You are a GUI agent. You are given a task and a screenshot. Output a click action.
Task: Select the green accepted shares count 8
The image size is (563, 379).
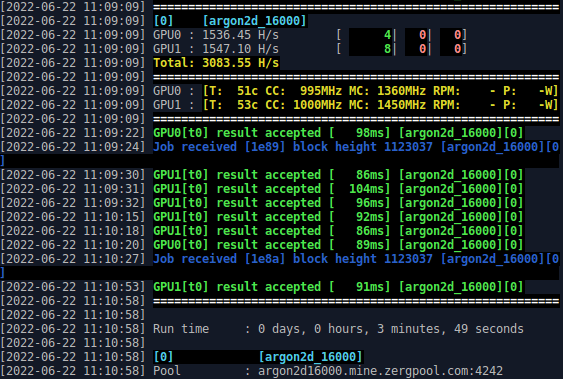coord(387,49)
